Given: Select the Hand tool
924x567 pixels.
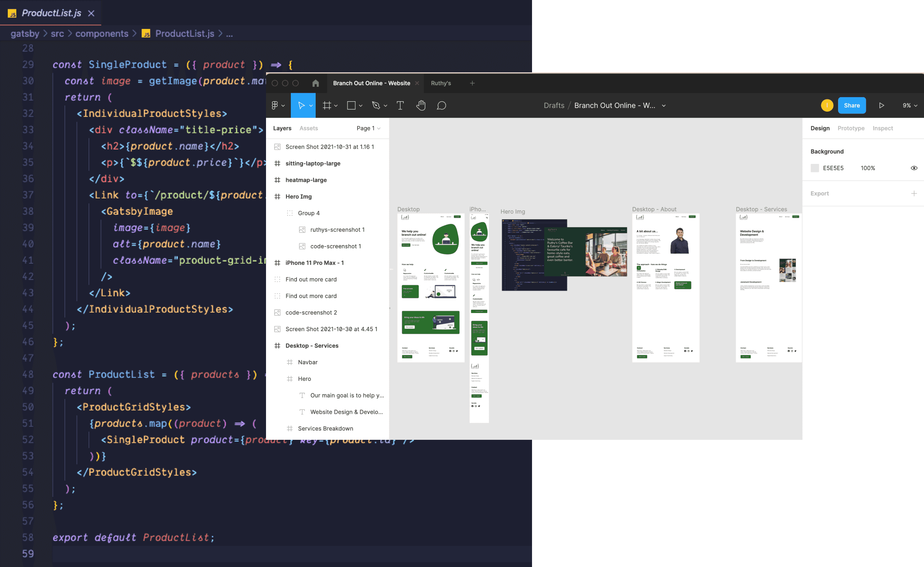Looking at the screenshot, I should click(421, 105).
